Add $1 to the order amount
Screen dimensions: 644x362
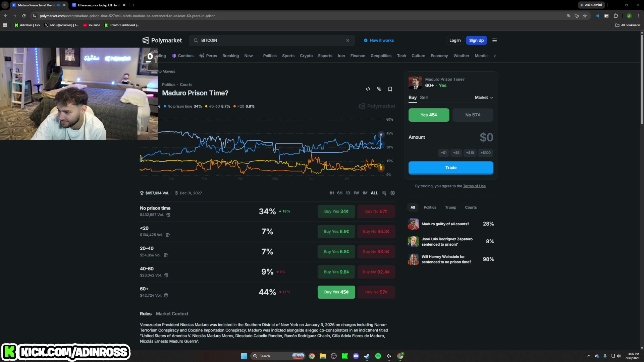click(444, 153)
